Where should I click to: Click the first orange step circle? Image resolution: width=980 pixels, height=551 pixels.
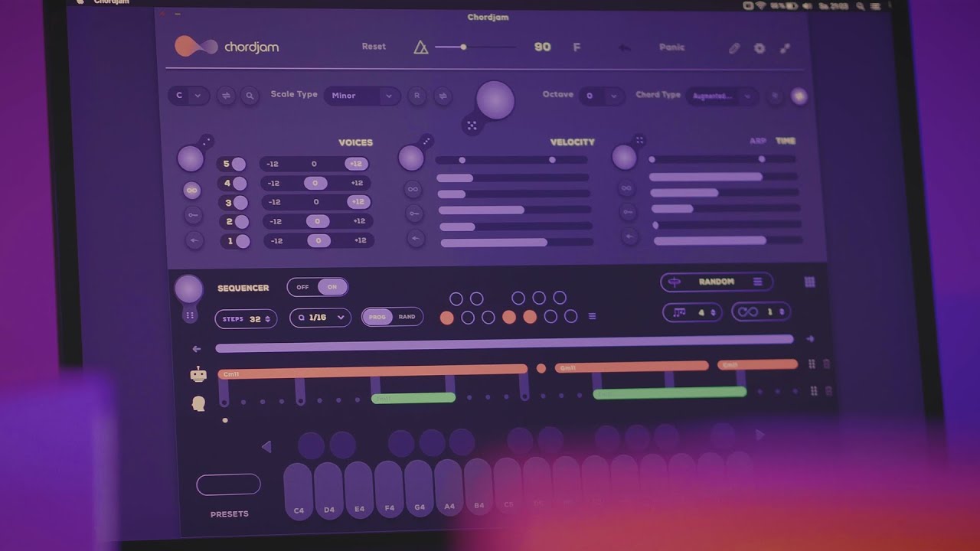pyautogui.click(x=447, y=318)
